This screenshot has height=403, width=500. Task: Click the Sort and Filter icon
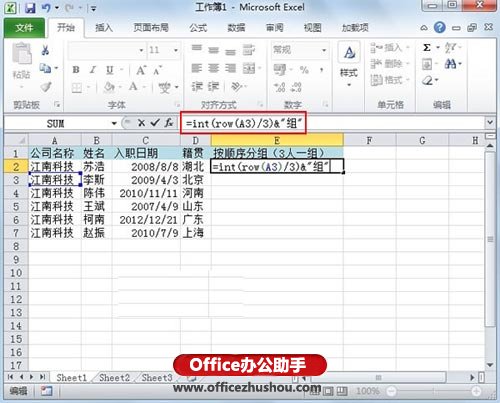tap(450, 48)
